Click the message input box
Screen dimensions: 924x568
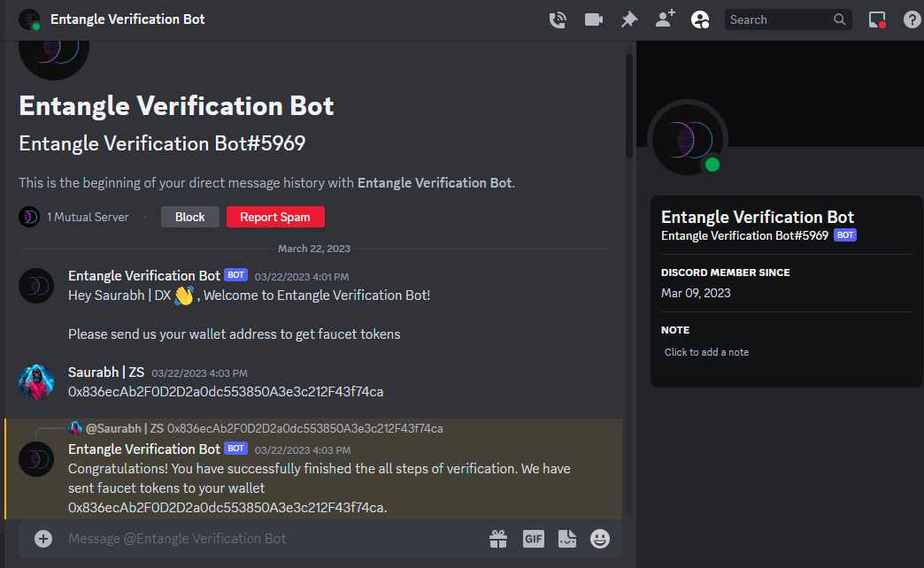point(266,538)
